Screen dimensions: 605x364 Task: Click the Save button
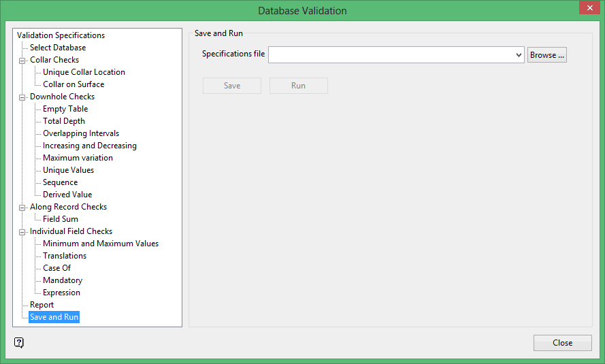coord(232,86)
